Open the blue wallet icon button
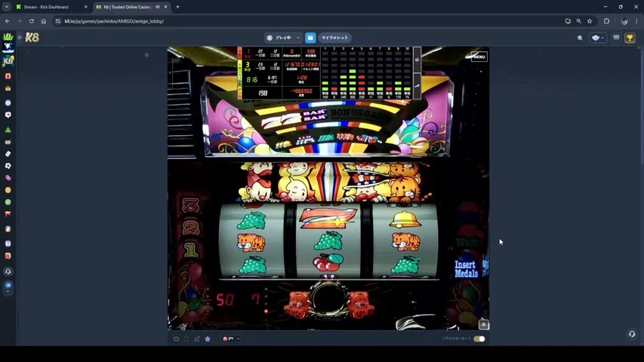The width and height of the screenshot is (644, 362). tap(310, 38)
